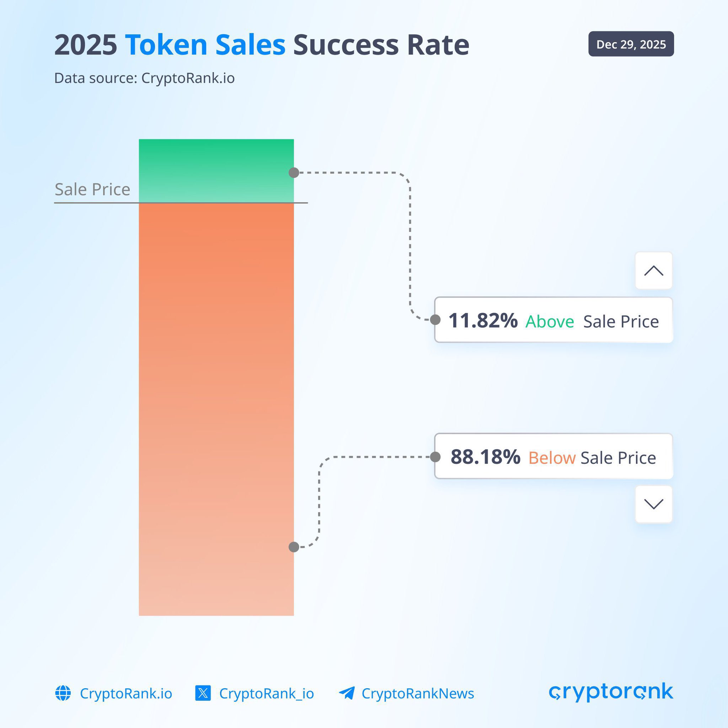Click the gray dot on the green bar
The image size is (728, 728).
(x=294, y=172)
